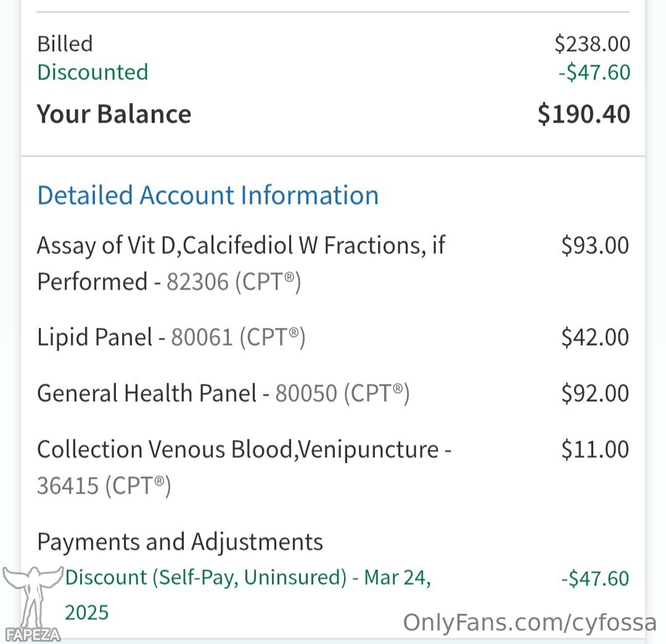This screenshot has width=666, height=644.
Task: Click the $238.00 billed amount
Action: (592, 44)
